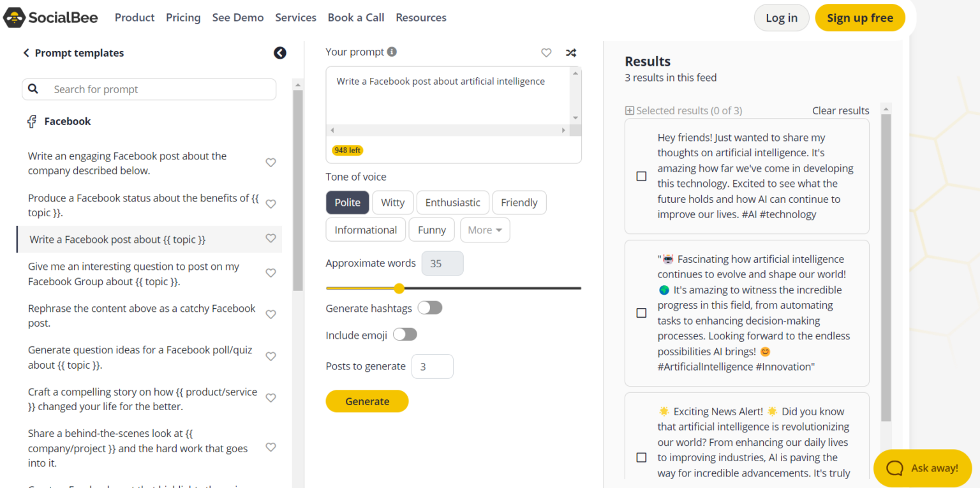Viewport: 980px width, 488px height.
Task: Click the Clear results link
Action: click(x=840, y=110)
